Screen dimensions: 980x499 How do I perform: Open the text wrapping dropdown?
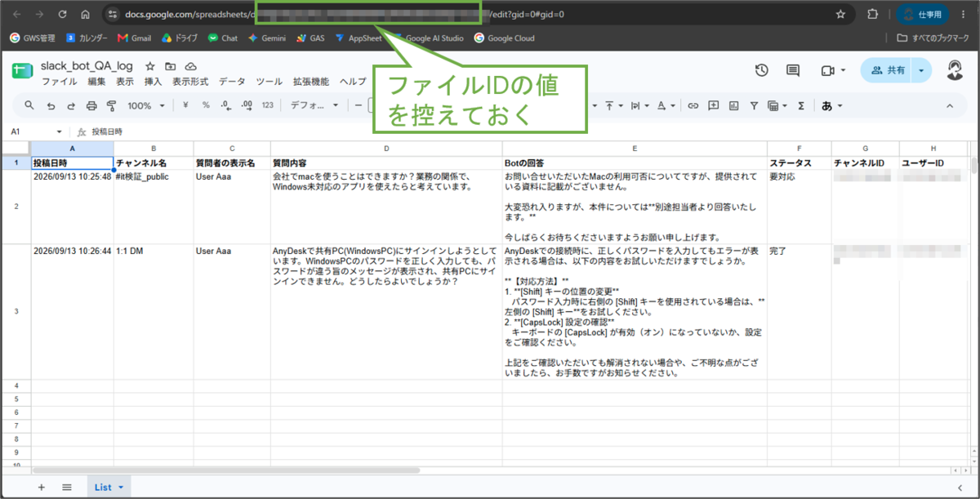point(639,105)
